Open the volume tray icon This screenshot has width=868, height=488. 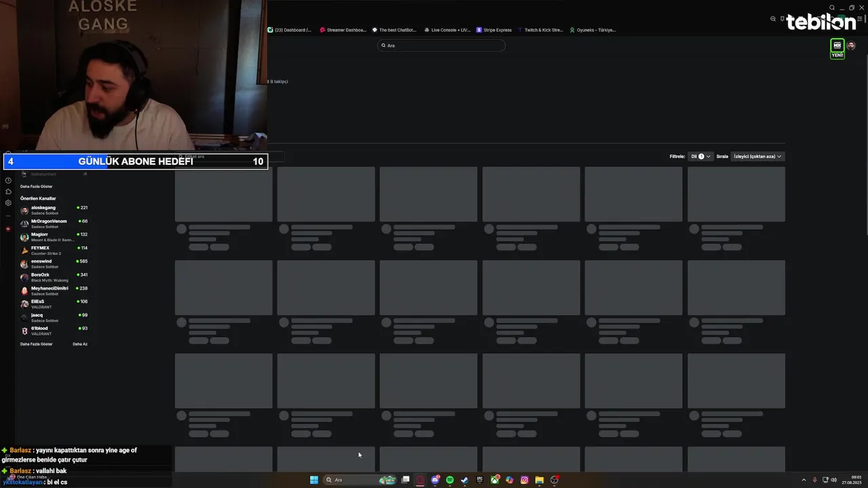(x=833, y=480)
